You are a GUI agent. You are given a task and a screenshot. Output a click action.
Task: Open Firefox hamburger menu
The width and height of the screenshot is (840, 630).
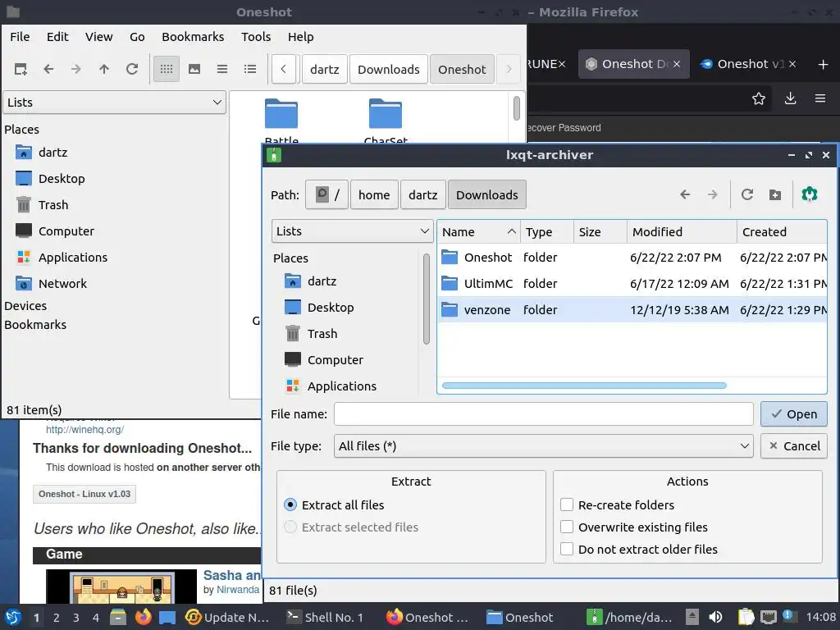[820, 98]
